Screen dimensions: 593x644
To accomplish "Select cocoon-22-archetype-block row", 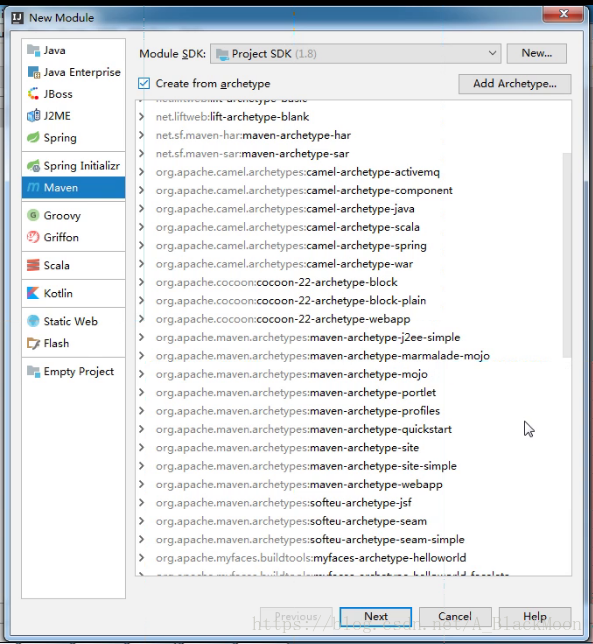I will (353, 282).
